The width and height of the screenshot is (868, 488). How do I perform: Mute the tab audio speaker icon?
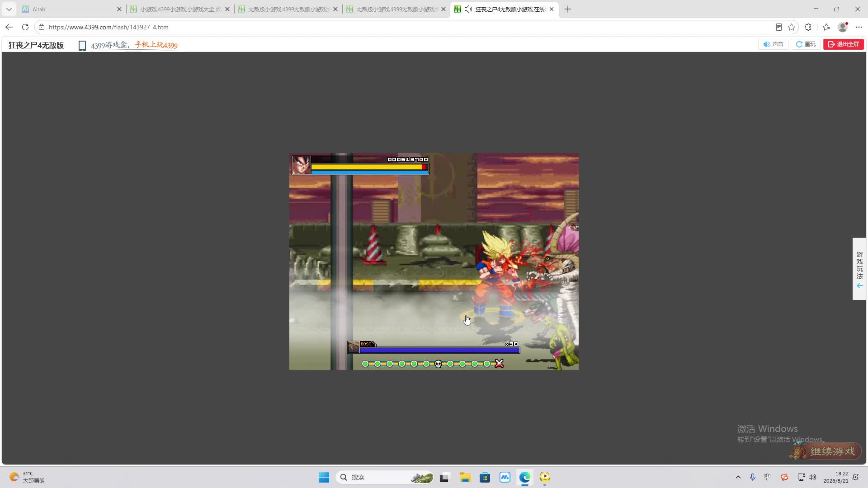[x=468, y=9]
